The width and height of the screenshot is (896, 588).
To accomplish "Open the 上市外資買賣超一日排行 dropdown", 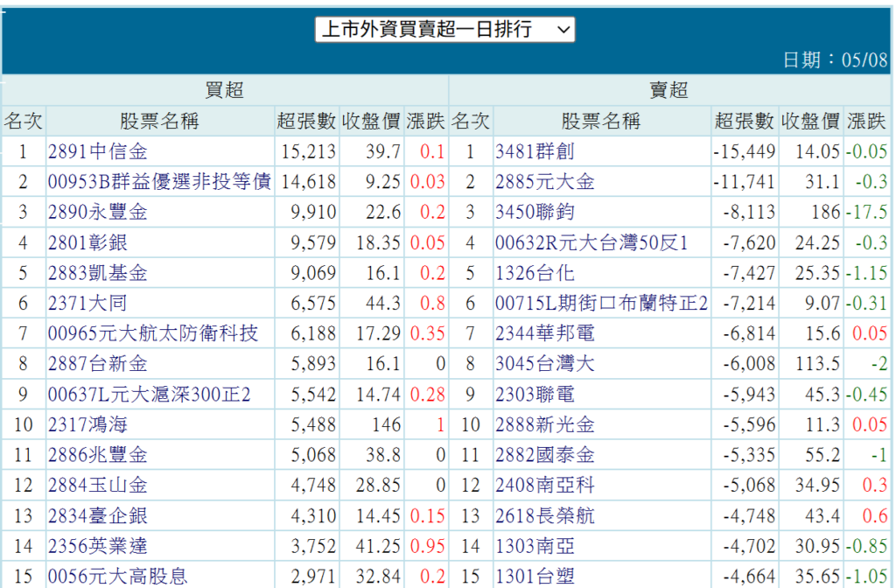I will [444, 29].
